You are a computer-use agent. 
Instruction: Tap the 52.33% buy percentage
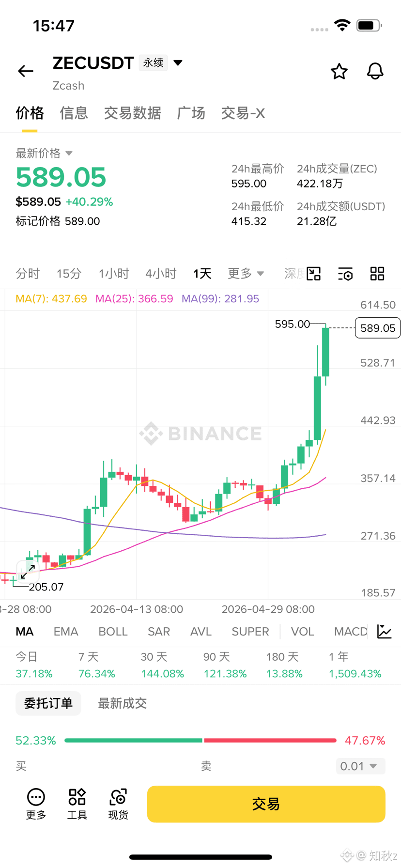(36, 741)
